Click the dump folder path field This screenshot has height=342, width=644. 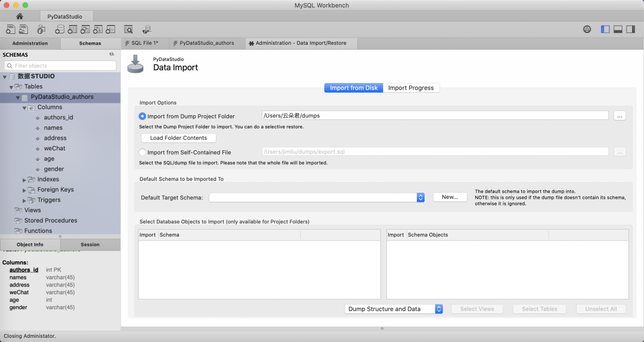click(x=435, y=116)
